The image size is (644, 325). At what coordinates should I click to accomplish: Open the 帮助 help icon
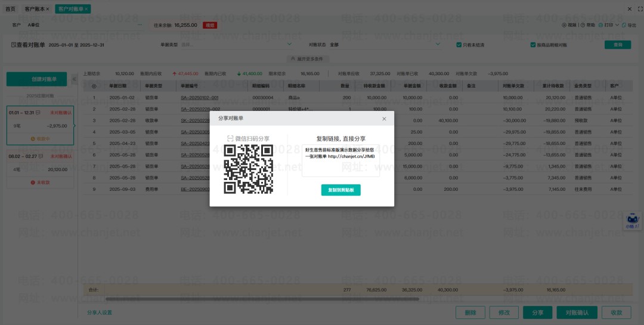click(x=583, y=25)
